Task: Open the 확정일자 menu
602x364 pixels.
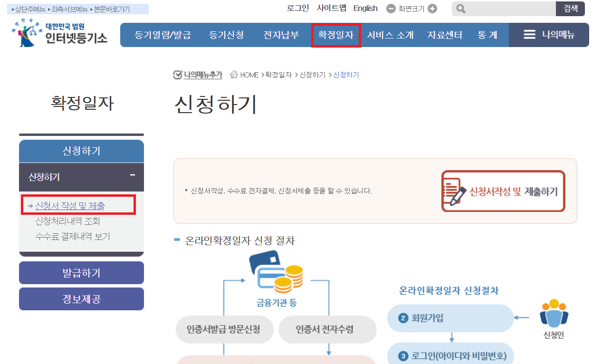Action: (336, 35)
